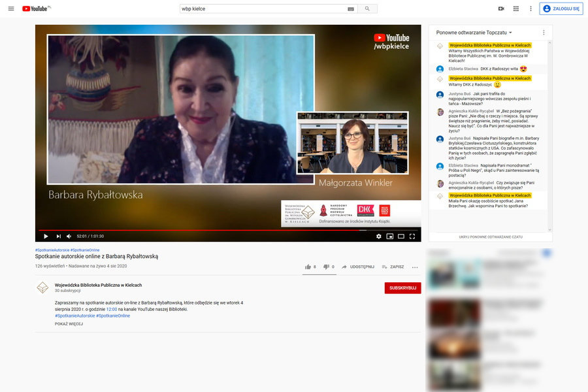The image size is (588, 392).
Task: Open the YouTube apps grid
Action: tap(516, 8)
